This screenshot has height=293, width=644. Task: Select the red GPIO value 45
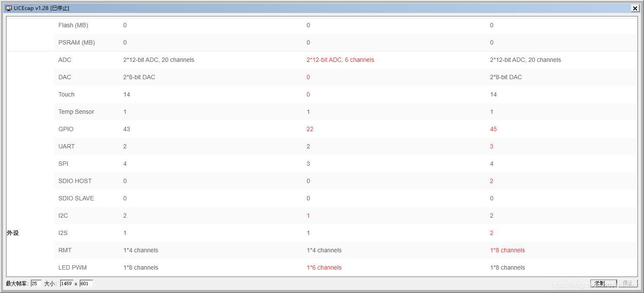493,129
